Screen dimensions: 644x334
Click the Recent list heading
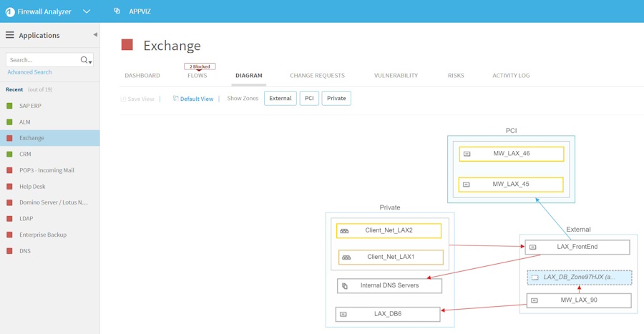point(14,89)
